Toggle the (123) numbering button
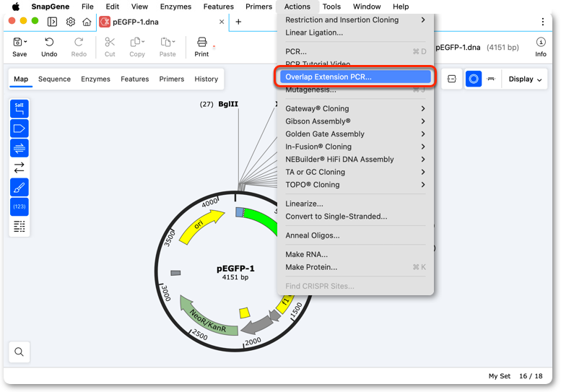Screen dimensions: 561x392 point(19,206)
